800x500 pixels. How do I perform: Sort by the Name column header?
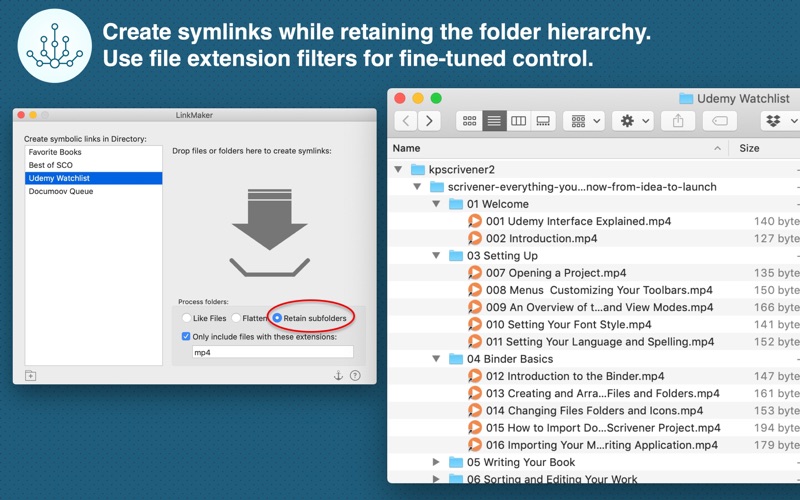click(557, 148)
